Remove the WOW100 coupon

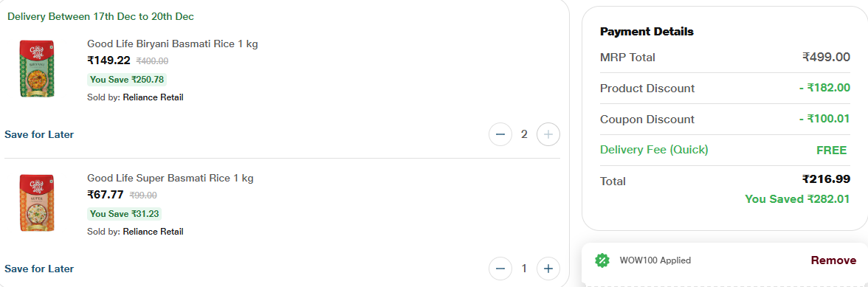point(834,260)
